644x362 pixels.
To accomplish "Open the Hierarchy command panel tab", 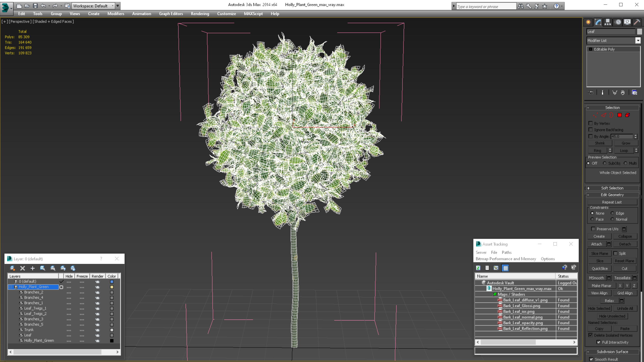I will [608, 22].
